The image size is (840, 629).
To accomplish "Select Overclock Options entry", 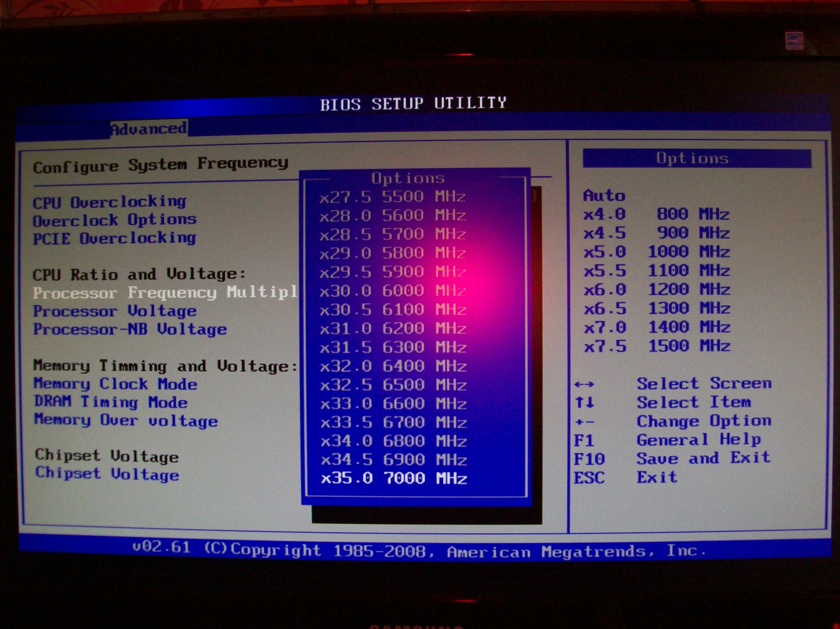I will coord(114,220).
